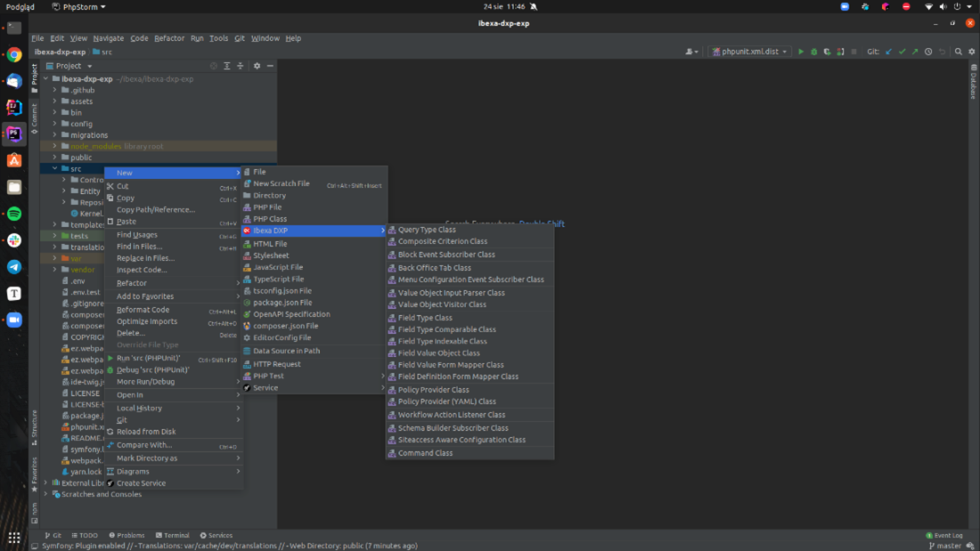Choose Command Class option

tap(470, 453)
